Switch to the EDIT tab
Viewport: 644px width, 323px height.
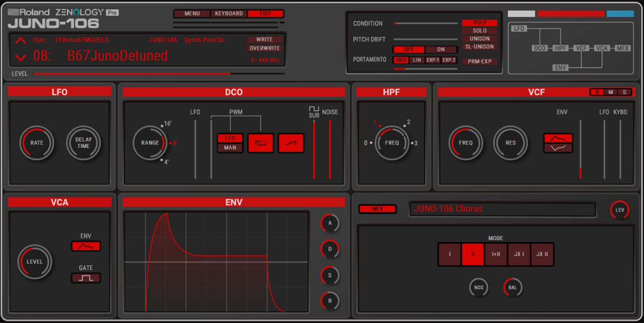point(265,14)
